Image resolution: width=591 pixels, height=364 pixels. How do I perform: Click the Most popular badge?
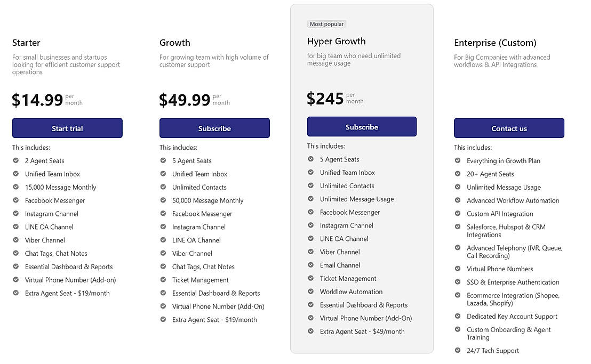(327, 24)
